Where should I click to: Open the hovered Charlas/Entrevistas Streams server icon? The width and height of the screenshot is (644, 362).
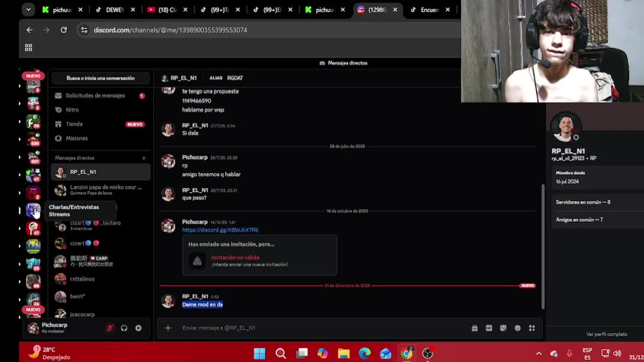coord(33,210)
